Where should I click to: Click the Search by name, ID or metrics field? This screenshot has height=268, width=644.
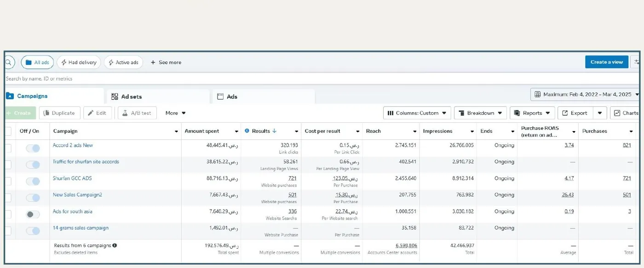point(322,79)
